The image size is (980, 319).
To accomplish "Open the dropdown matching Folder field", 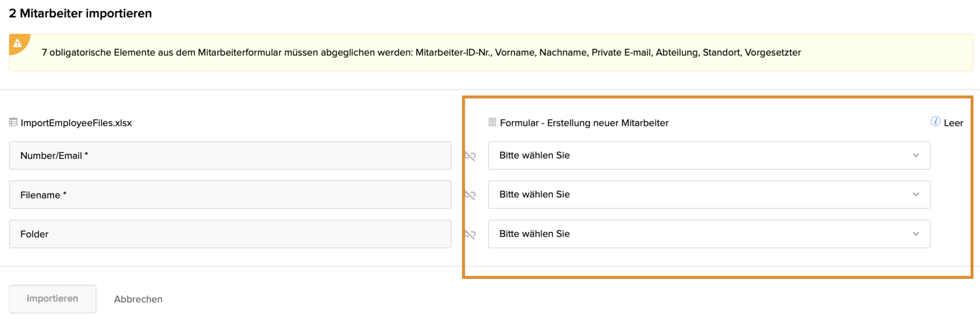I will click(709, 234).
